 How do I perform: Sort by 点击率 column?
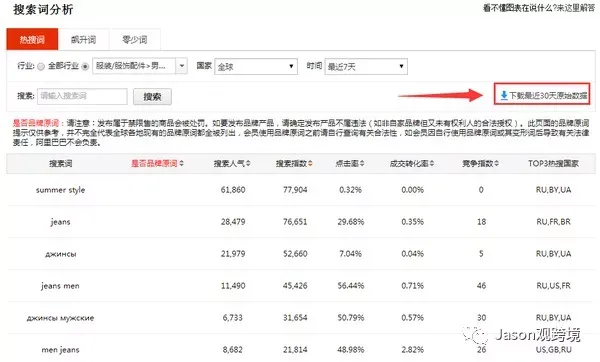pyautogui.click(x=350, y=163)
